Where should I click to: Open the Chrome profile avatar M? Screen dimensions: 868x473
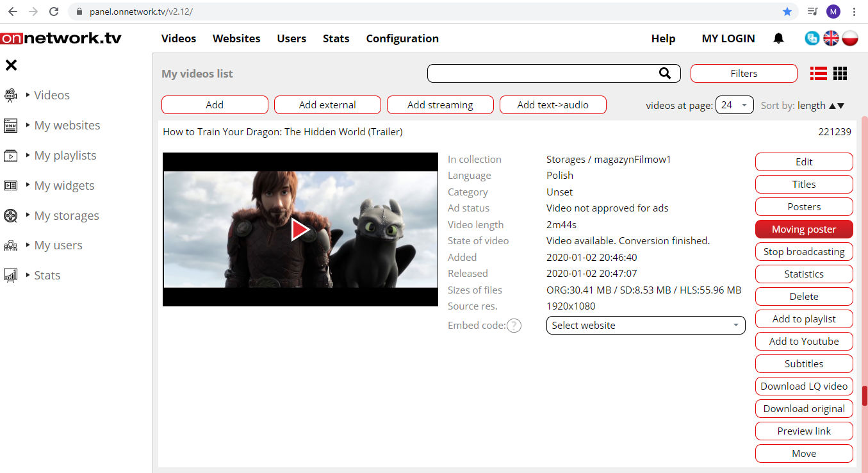pos(833,12)
